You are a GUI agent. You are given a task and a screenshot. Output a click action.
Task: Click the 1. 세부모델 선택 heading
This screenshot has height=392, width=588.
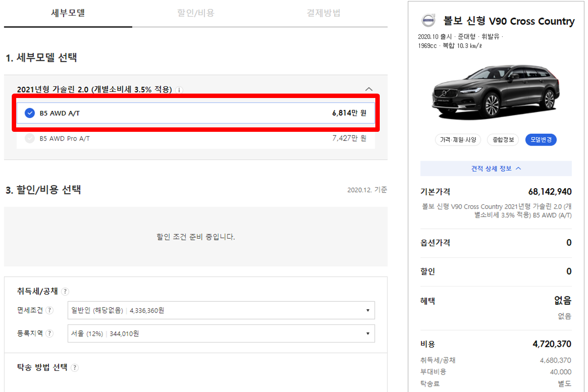point(41,58)
